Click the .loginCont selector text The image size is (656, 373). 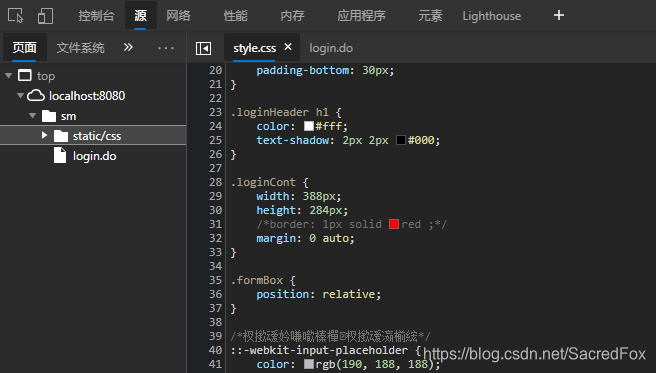[263, 182]
